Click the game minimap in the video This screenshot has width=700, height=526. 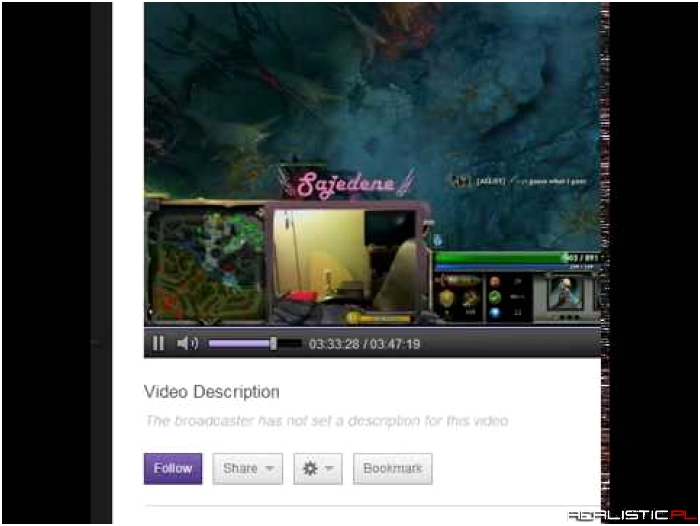(x=206, y=265)
